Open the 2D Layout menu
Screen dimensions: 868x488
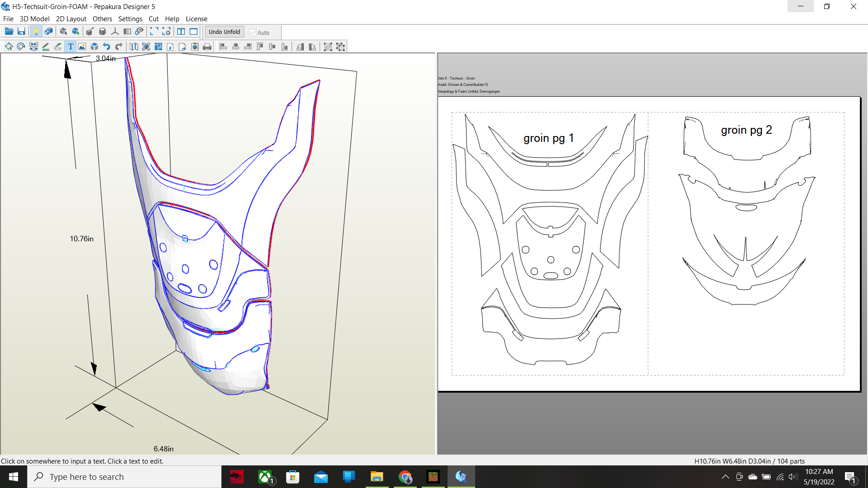coord(71,19)
